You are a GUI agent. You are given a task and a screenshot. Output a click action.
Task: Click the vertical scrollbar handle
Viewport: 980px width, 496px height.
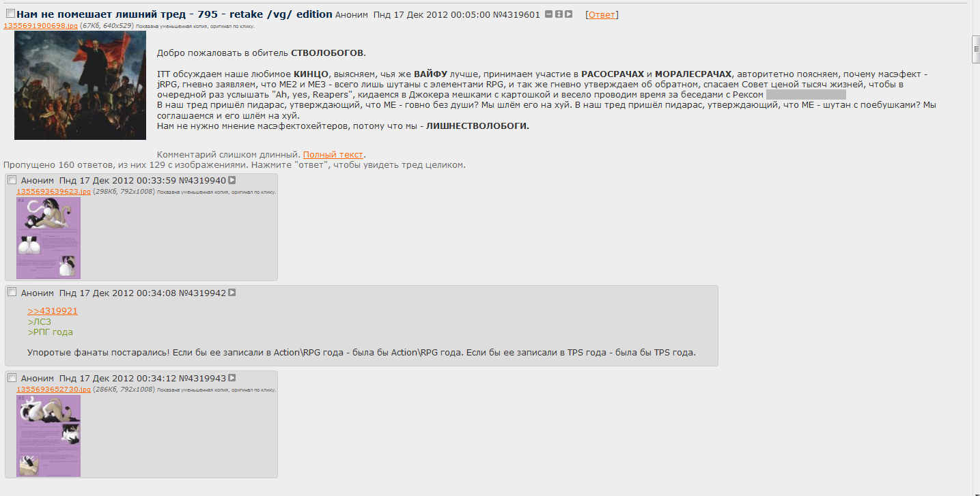tap(976, 48)
